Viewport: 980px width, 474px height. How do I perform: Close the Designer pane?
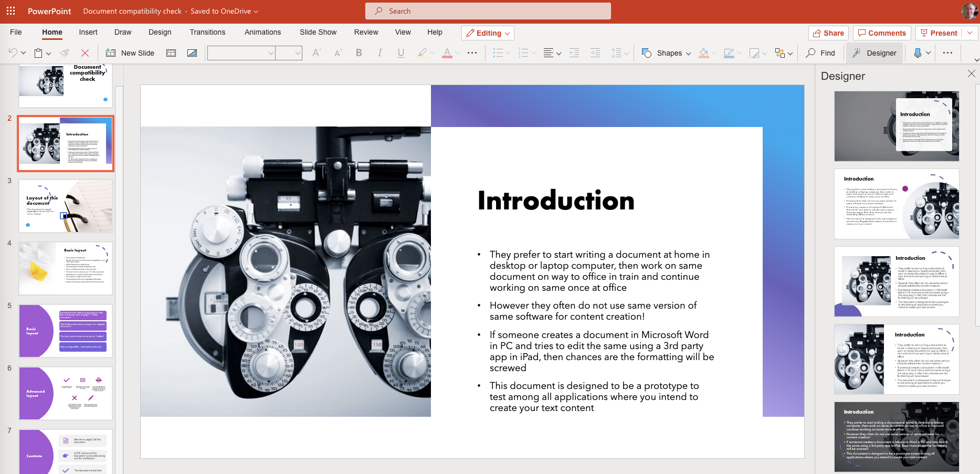pos(972,74)
